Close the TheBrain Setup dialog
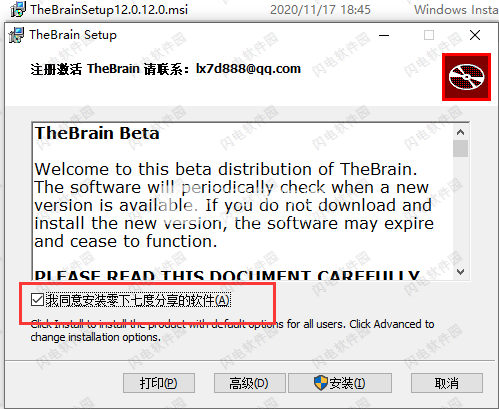This screenshot has height=409, width=499. click(x=475, y=35)
